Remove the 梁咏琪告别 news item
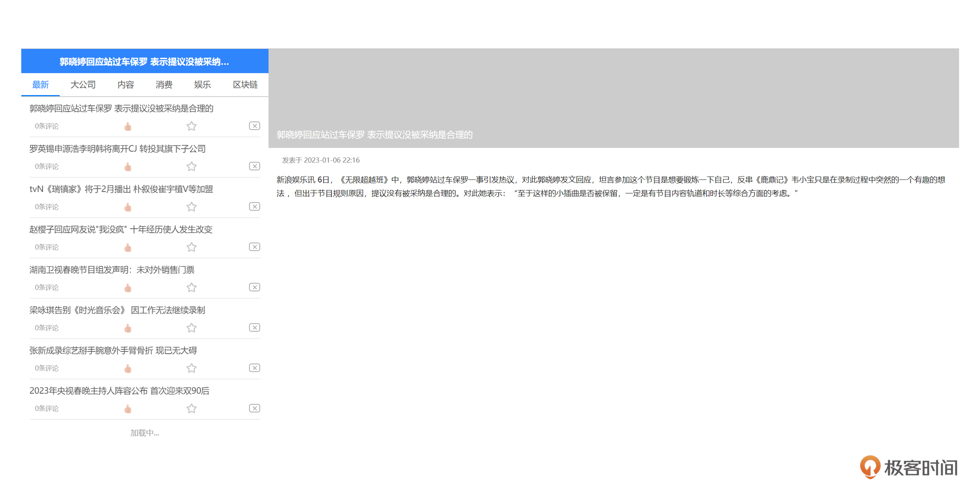 click(x=254, y=328)
